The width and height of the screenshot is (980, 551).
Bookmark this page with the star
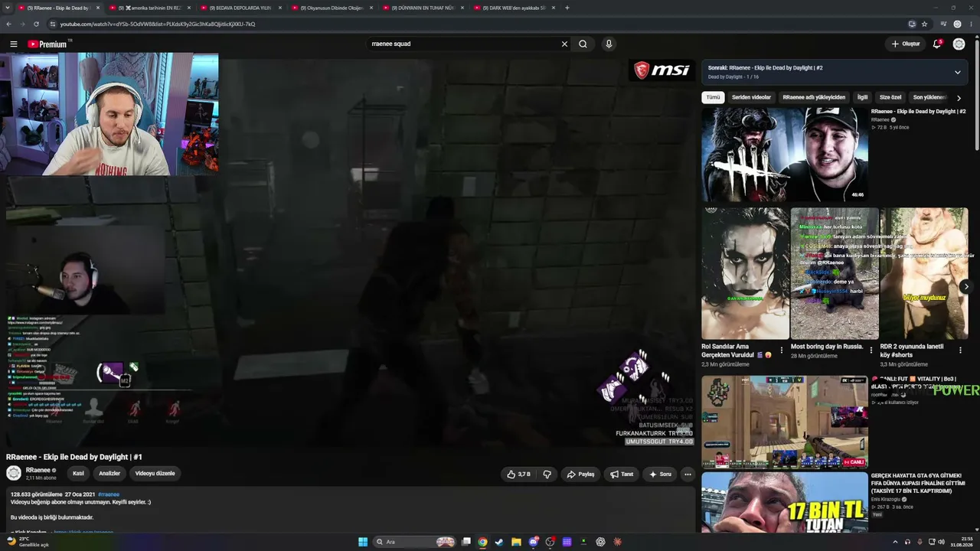[x=925, y=24]
